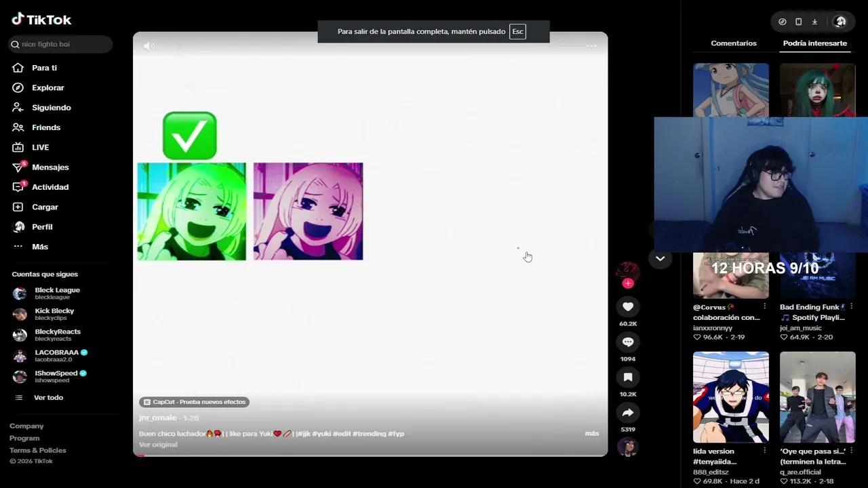
Task: Open the profile avatar in top bar
Action: [841, 22]
